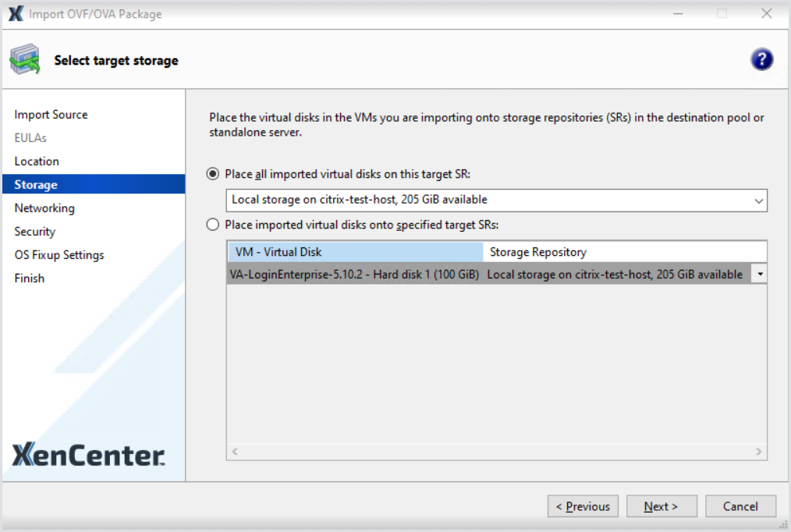This screenshot has width=791, height=532.
Task: Click the XenCenter logo in sidebar
Action: click(88, 456)
